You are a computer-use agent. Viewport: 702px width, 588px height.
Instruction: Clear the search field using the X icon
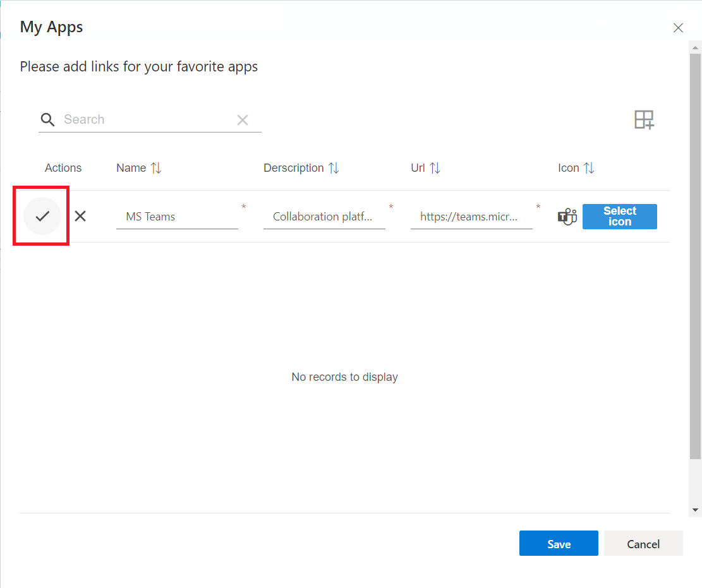point(243,119)
